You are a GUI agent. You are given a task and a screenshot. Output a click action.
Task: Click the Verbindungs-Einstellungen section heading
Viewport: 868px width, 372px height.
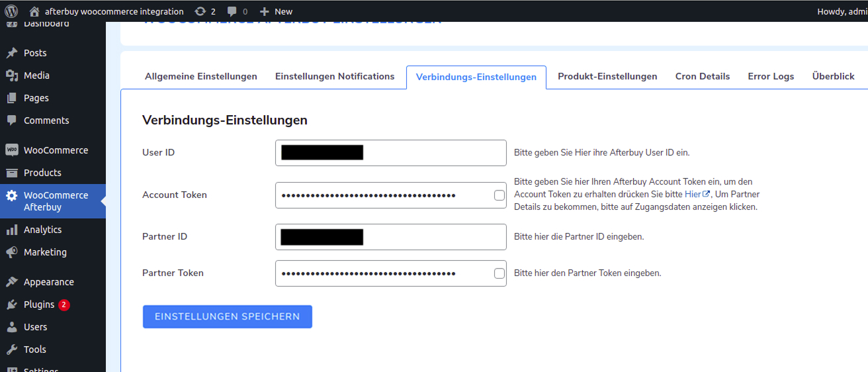tap(225, 120)
